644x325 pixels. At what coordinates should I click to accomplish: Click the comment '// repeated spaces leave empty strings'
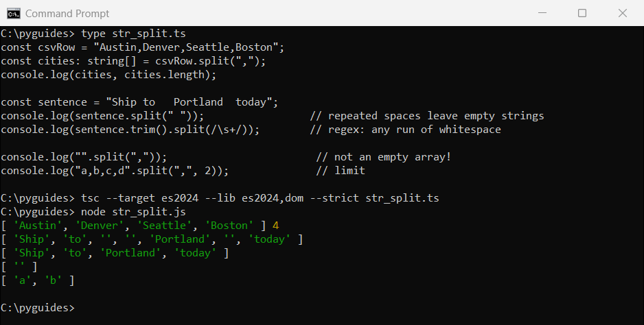click(427, 116)
